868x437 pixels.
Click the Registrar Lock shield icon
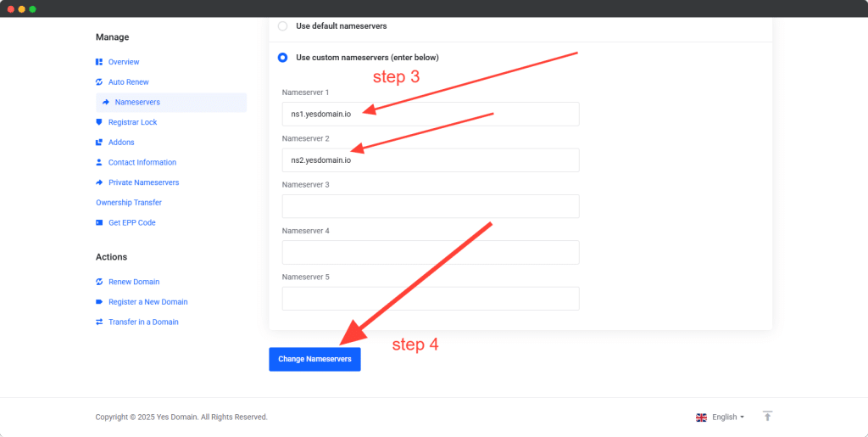coord(99,122)
